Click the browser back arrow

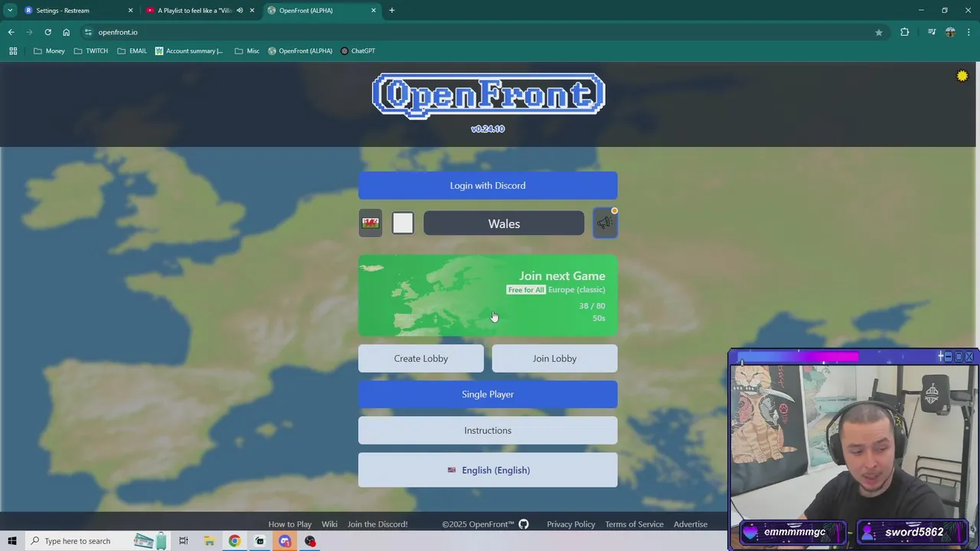[x=11, y=32]
